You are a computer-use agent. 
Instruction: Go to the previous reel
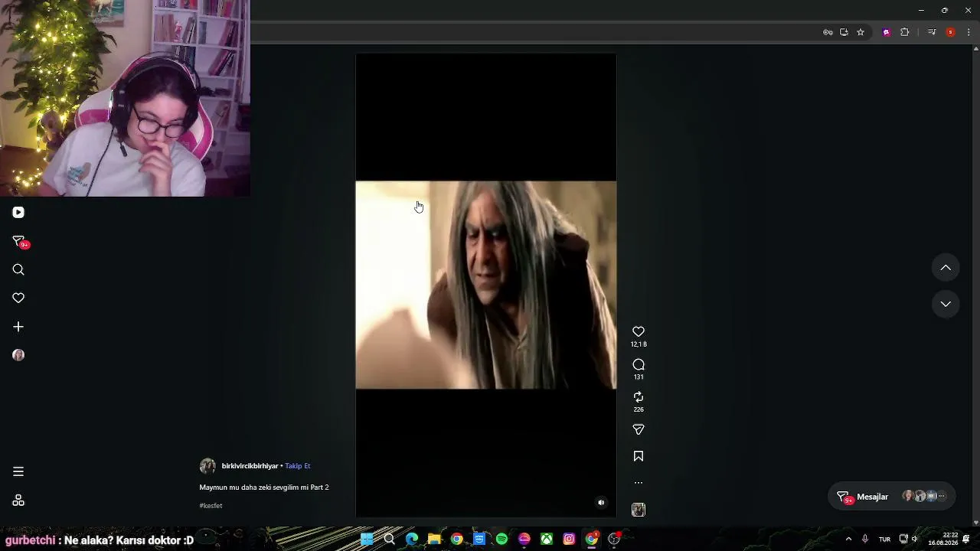tap(946, 268)
